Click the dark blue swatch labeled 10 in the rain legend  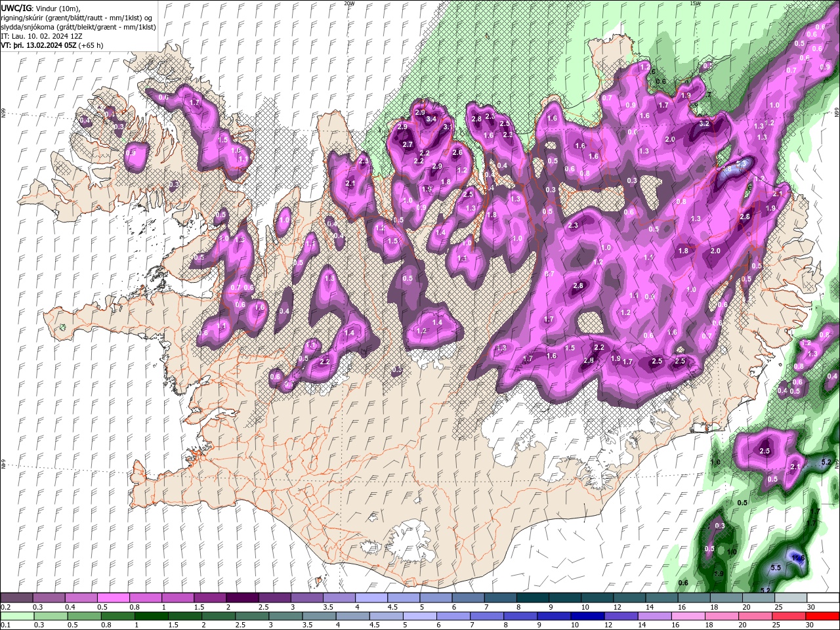pyautogui.click(x=586, y=616)
